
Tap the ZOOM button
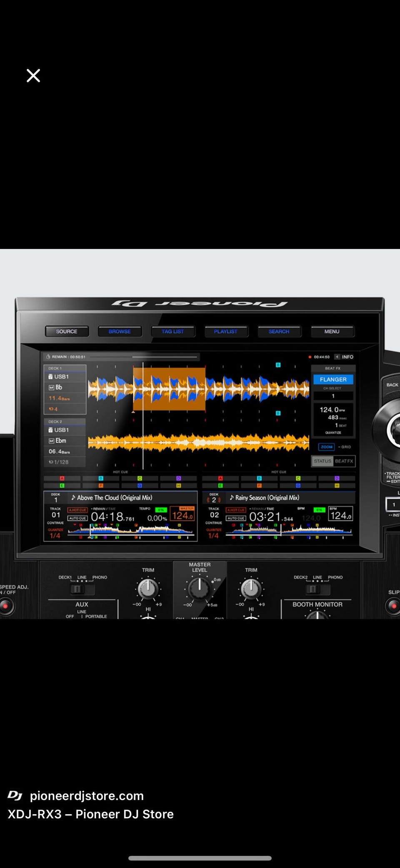(327, 447)
